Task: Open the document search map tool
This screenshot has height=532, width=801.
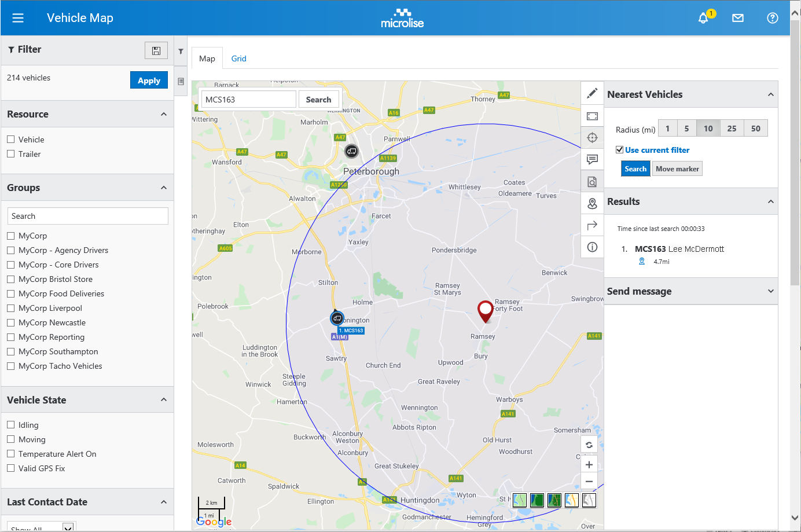Action: 592,182
